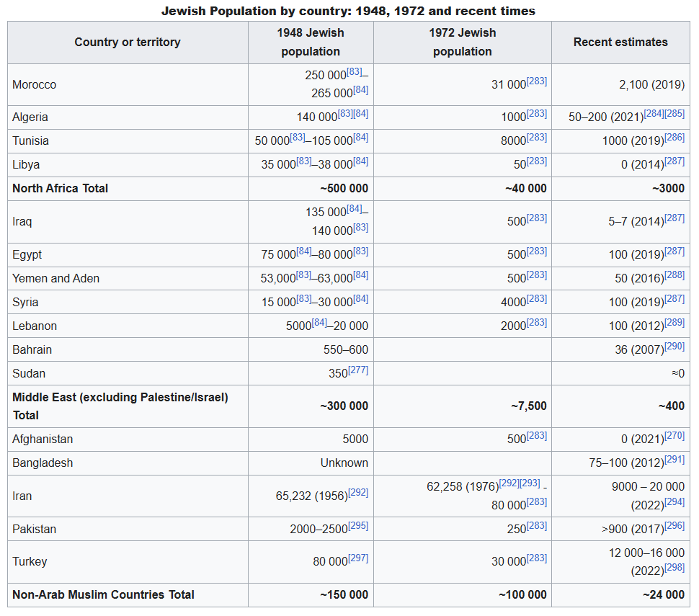
Task: Open citation 288 for Yemen and Aden
Action: coord(674,275)
